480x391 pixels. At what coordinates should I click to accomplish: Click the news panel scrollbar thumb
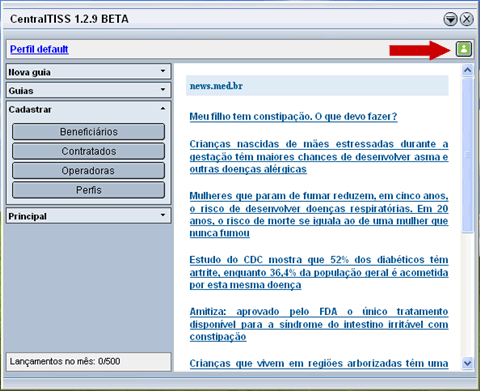coord(468,155)
